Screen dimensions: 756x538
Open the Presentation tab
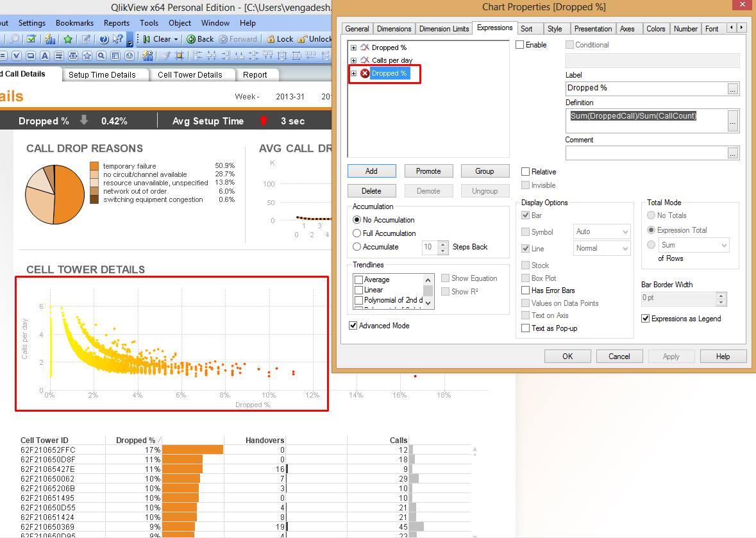pyautogui.click(x=592, y=29)
